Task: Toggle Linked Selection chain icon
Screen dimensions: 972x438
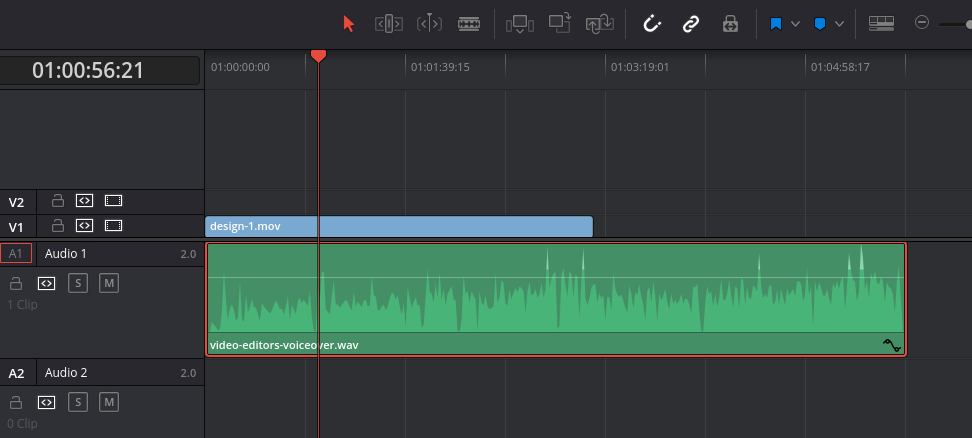Action: 691,24
